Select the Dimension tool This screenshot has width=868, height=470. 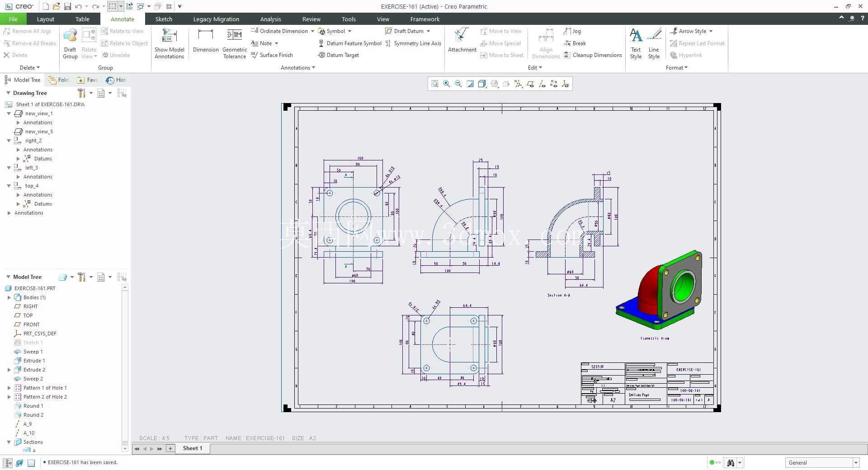(x=206, y=41)
